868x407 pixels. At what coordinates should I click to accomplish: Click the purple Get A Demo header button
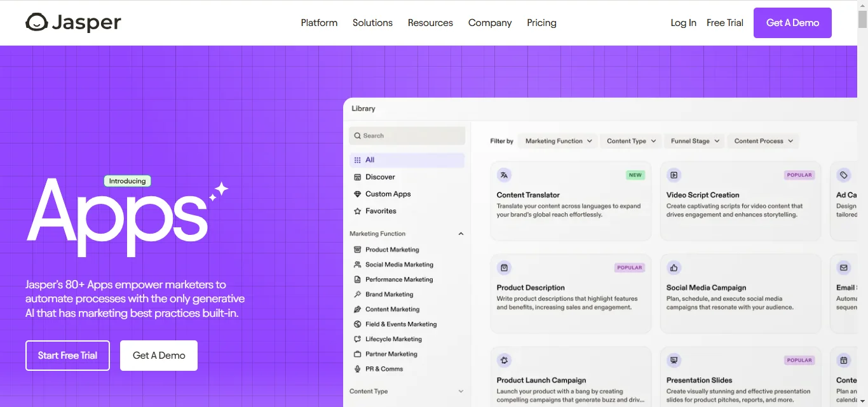[792, 23]
